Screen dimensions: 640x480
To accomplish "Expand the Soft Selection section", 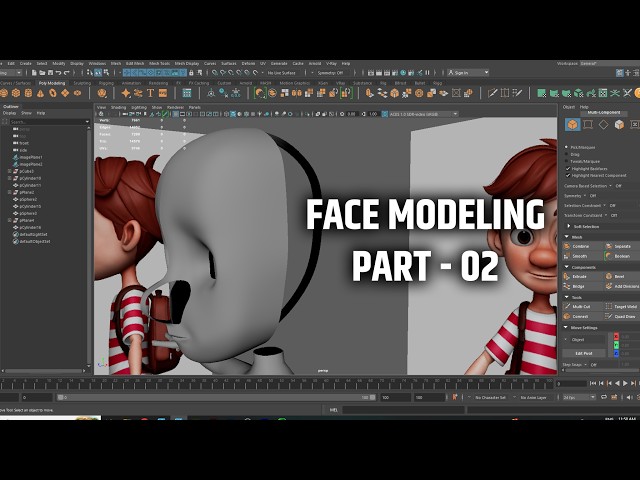I will point(569,226).
